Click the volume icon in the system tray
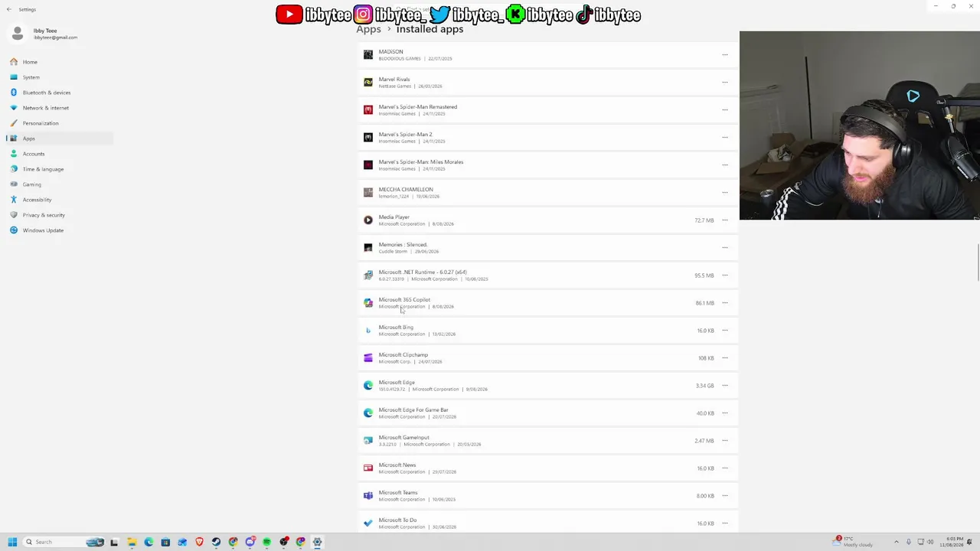This screenshot has width=980, height=551. tap(932, 542)
